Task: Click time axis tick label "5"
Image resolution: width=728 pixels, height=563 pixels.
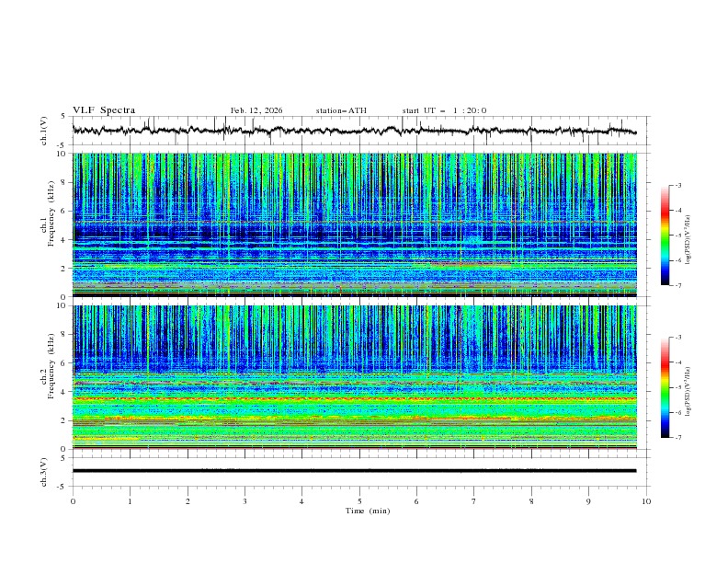Action: (x=359, y=501)
